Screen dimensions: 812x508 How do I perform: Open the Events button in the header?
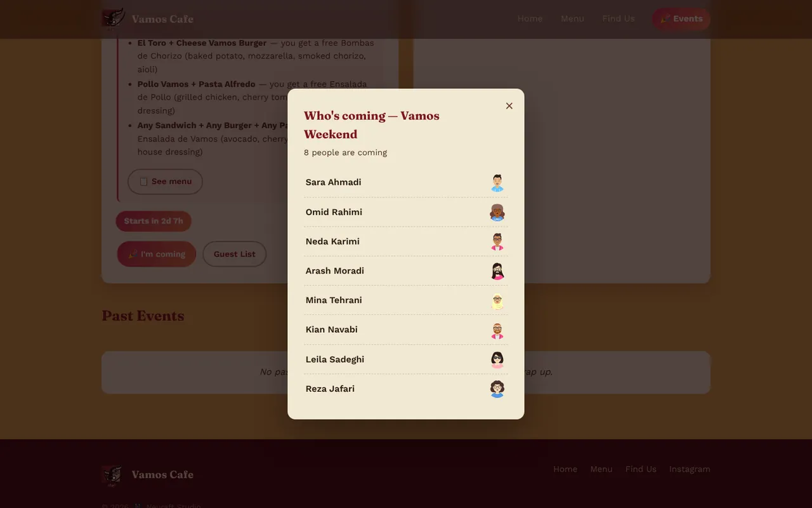[681, 19]
